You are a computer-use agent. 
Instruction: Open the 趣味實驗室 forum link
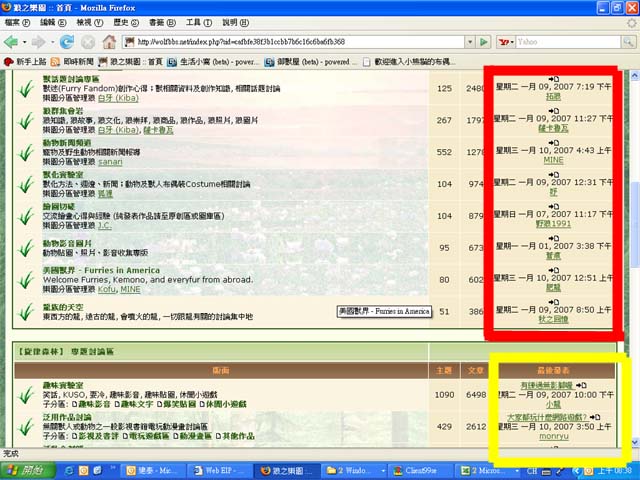(x=63, y=384)
